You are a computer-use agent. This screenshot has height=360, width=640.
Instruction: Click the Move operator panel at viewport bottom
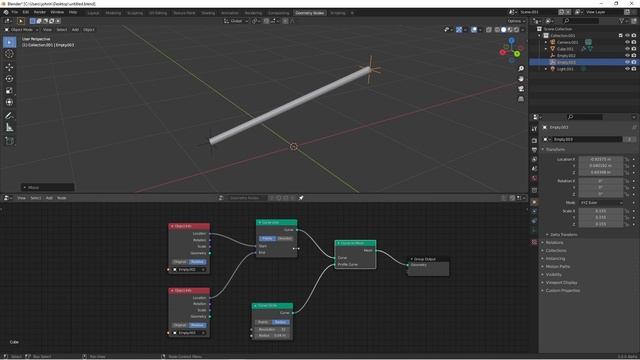tap(48, 188)
